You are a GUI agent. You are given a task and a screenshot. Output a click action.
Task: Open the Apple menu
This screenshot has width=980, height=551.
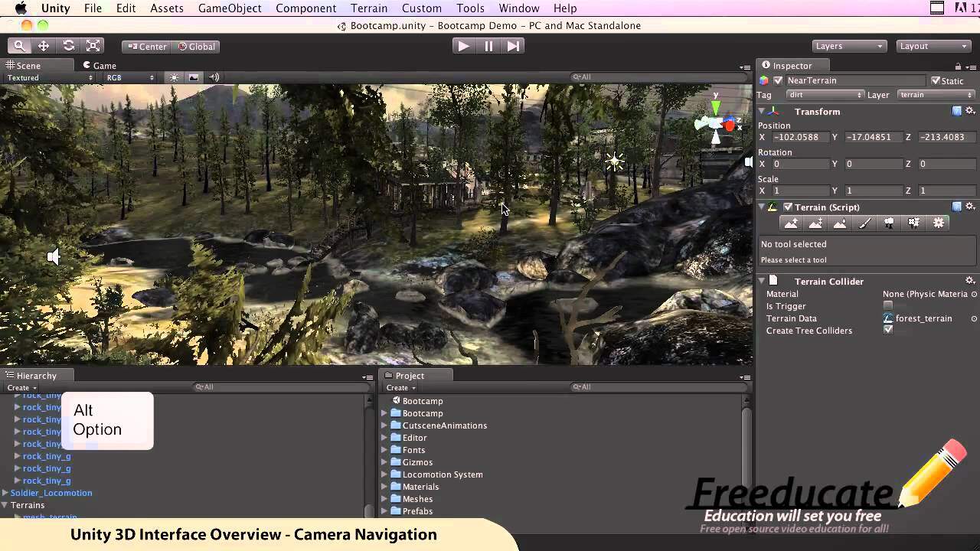point(21,8)
